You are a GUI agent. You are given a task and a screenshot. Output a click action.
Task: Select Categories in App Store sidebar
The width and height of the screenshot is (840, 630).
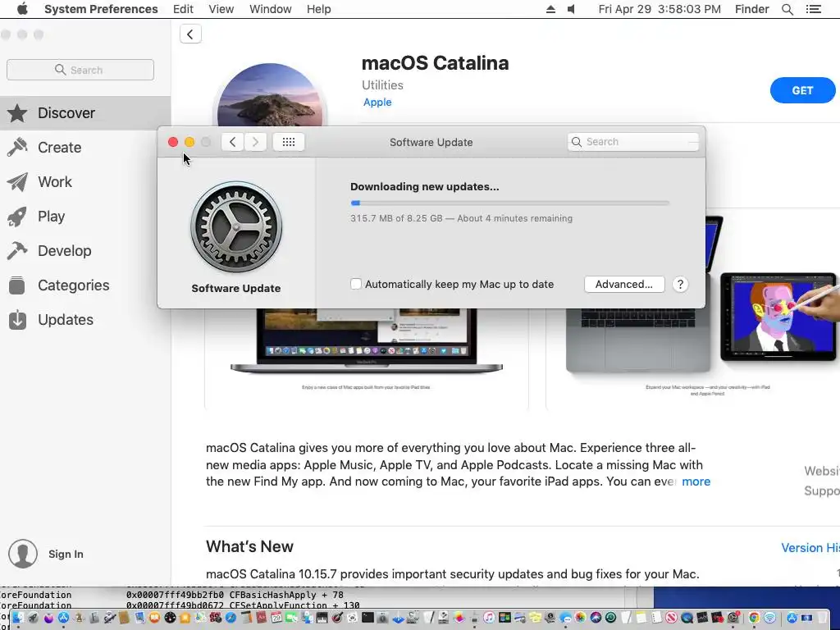point(85,285)
